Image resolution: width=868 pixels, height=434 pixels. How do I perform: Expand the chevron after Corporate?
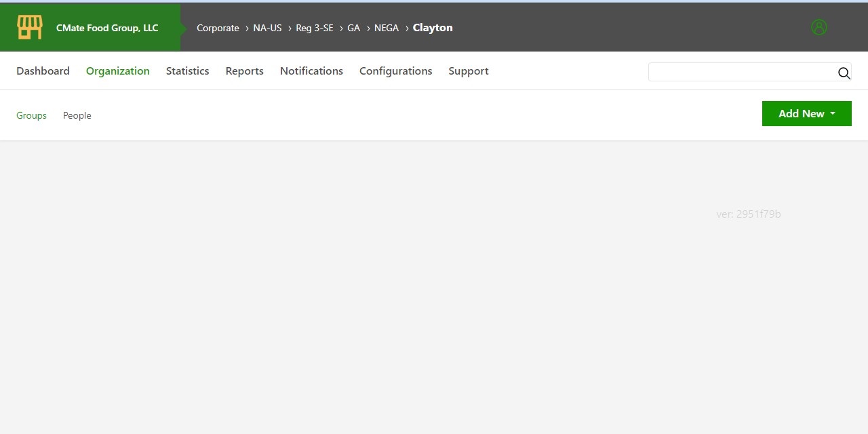[x=246, y=28]
